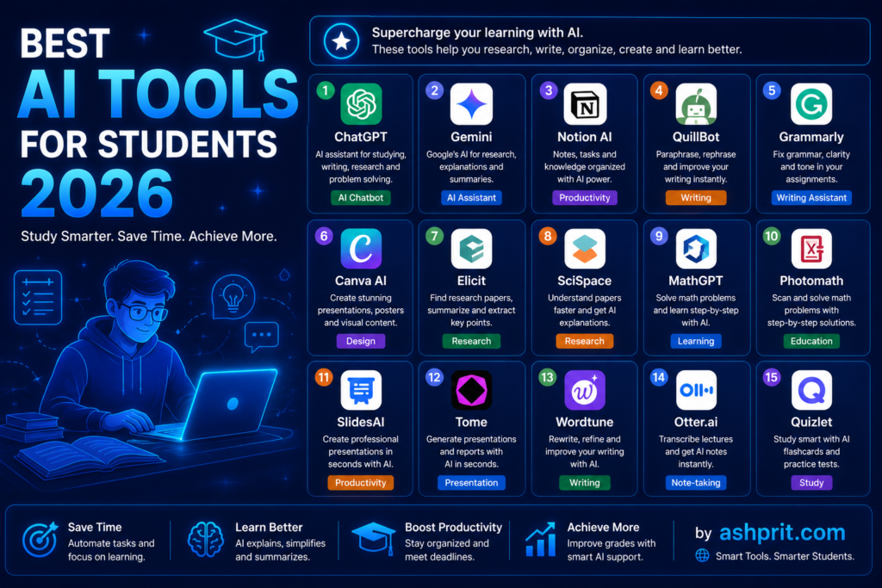This screenshot has height=588, width=882.
Task: Click the Tome logo icon
Action: click(471, 390)
